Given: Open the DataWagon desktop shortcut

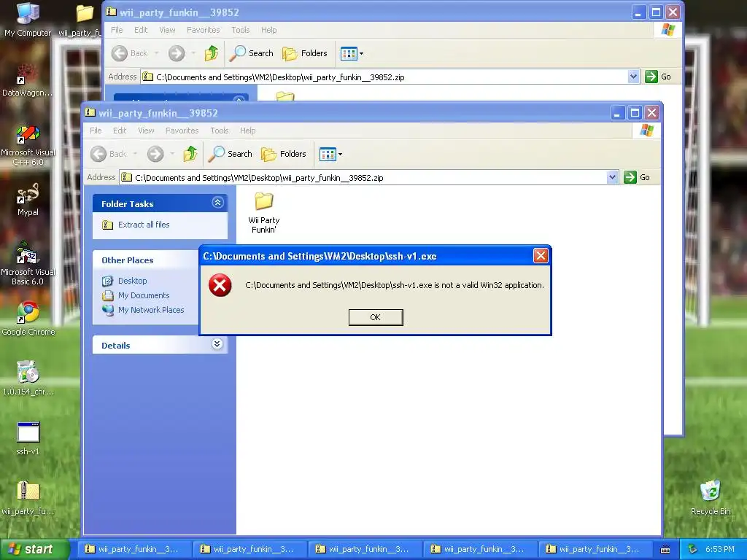Looking at the screenshot, I should click(28, 81).
